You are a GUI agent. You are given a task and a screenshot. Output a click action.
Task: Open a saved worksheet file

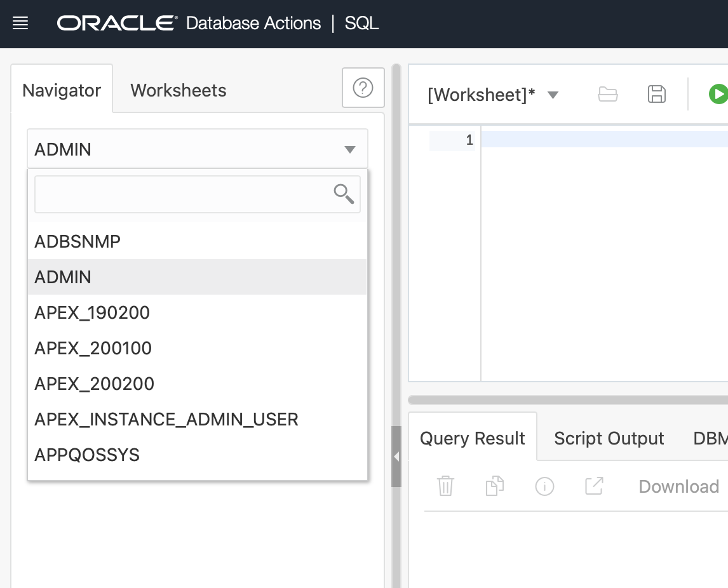607,94
